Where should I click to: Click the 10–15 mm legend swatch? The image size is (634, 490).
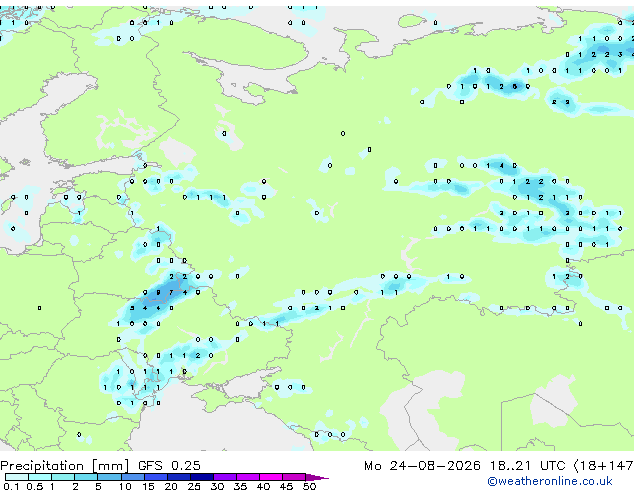[x=132, y=477]
